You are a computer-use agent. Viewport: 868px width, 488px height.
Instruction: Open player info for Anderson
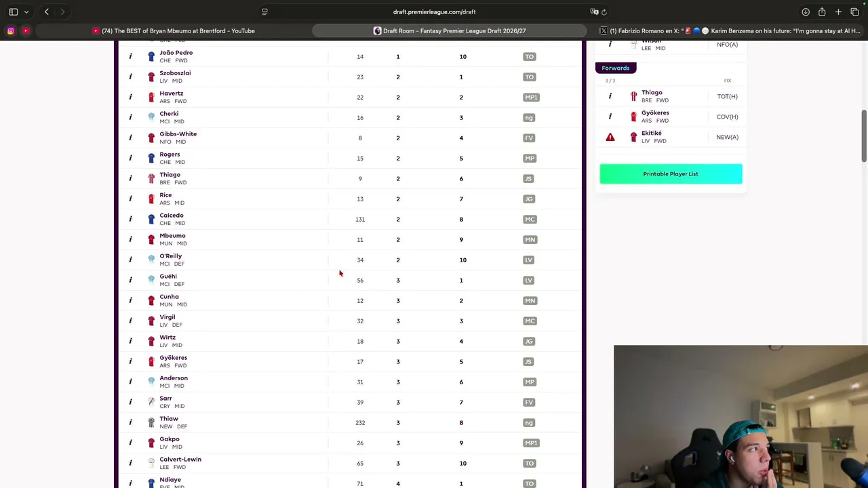click(130, 382)
